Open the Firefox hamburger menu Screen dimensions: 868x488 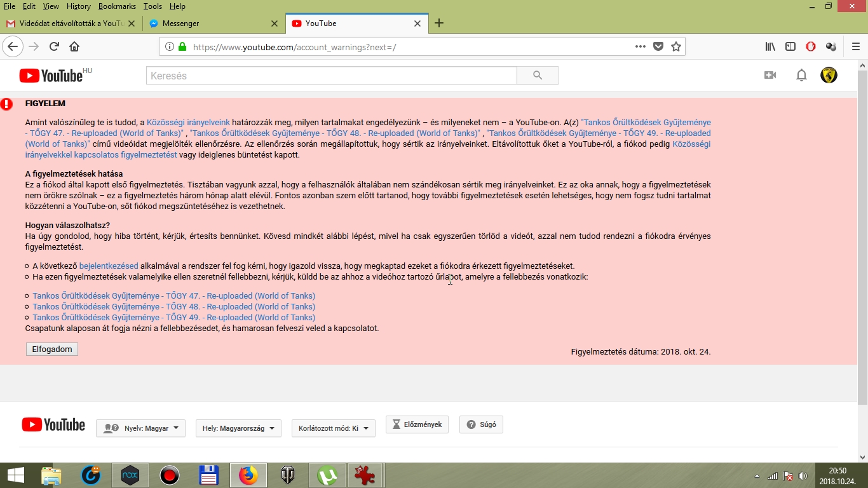coord(855,46)
